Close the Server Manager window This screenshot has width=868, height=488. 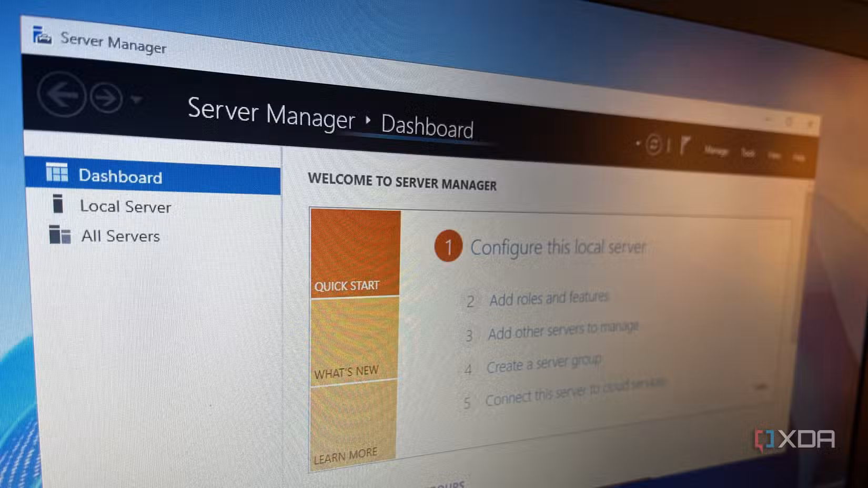tap(811, 124)
